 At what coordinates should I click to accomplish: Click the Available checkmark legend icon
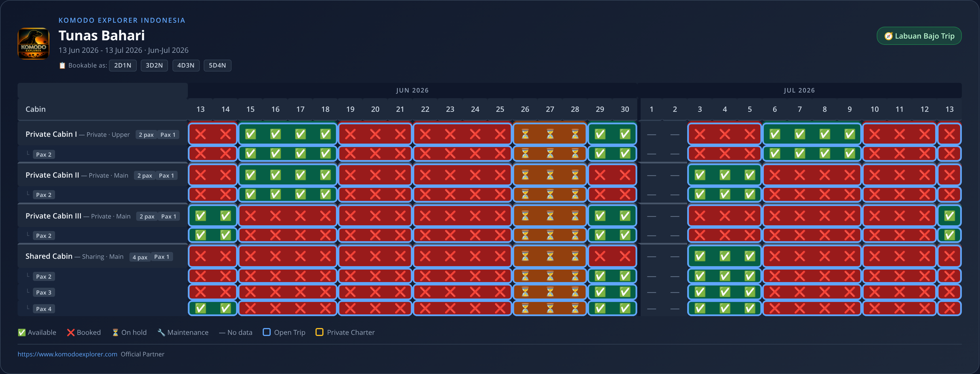22,333
